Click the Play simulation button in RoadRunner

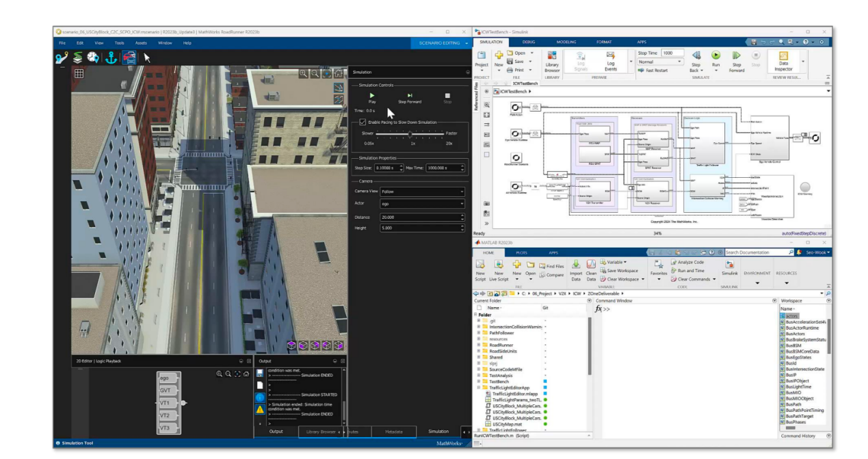(372, 96)
